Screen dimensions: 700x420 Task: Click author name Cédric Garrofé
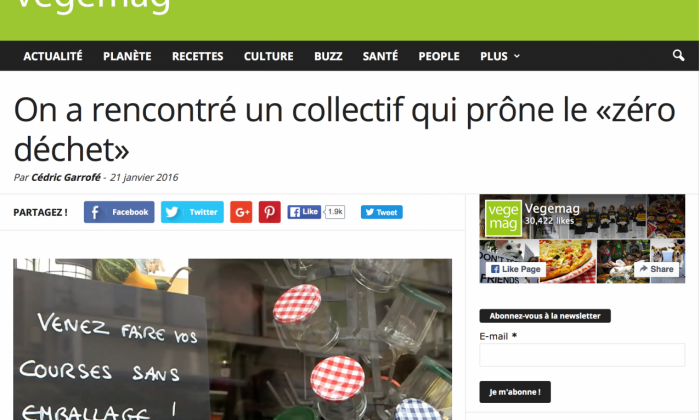[x=66, y=177]
